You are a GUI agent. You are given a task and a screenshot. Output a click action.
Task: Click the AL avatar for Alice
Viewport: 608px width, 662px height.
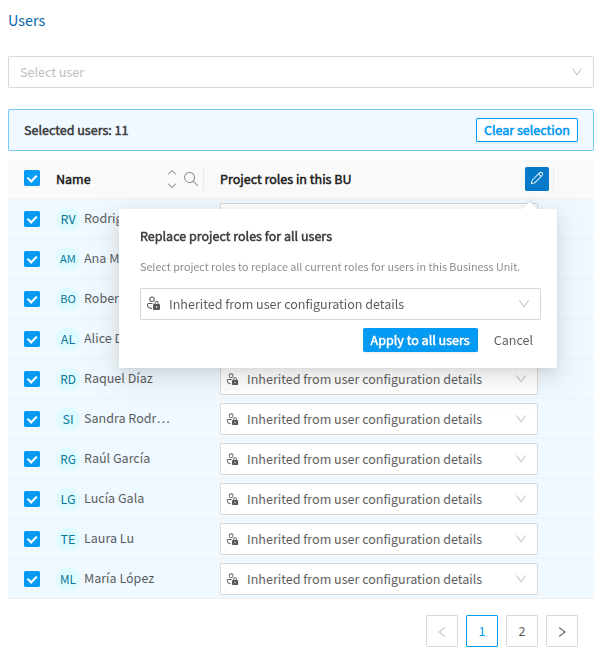pos(68,339)
